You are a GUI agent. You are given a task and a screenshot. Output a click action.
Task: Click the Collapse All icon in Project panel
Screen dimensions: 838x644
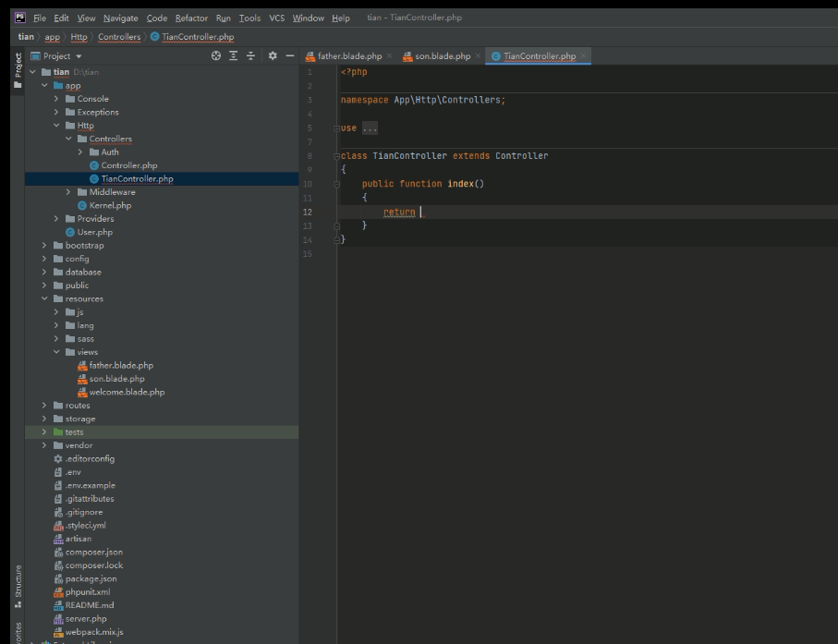click(250, 56)
